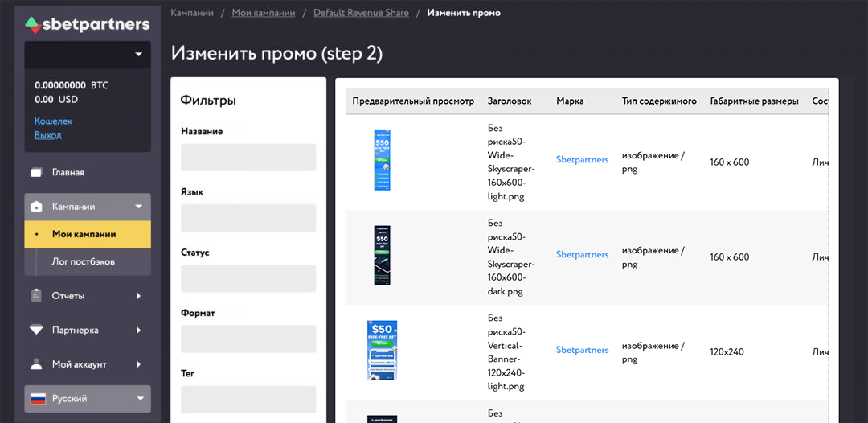The image size is (868, 423).
Task: Open the Кампании menu item
Action: point(88,207)
